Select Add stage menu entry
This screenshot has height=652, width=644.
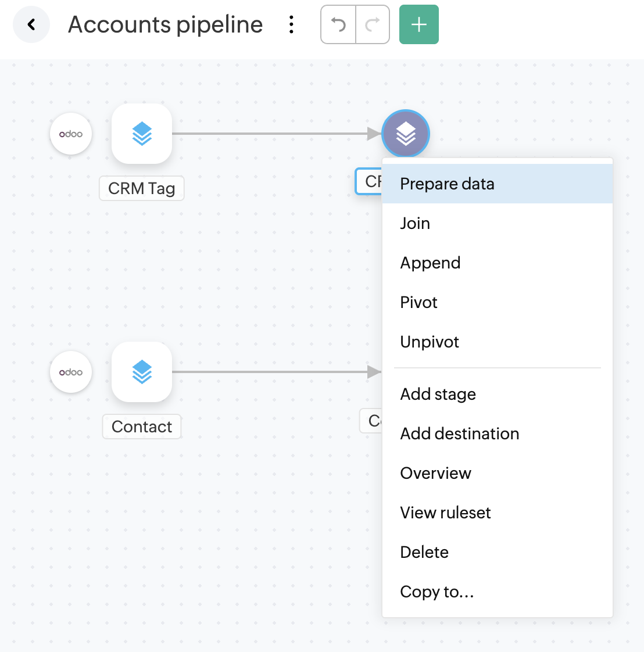(438, 394)
